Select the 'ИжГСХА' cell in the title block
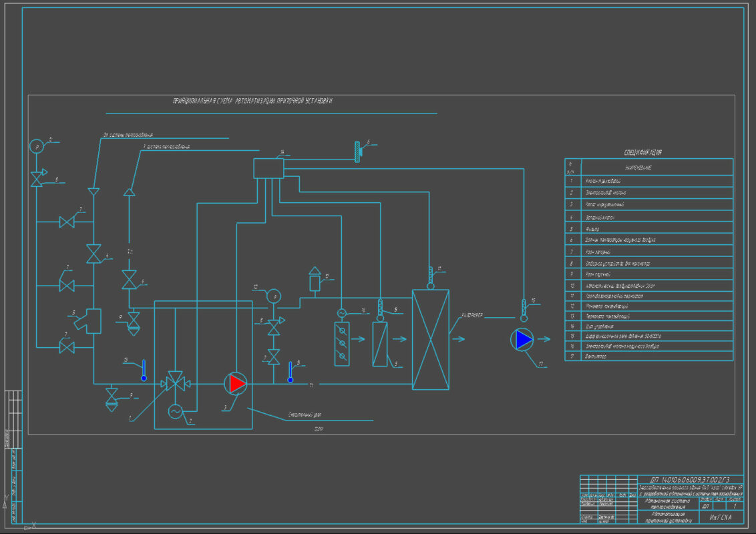 (x=721, y=517)
